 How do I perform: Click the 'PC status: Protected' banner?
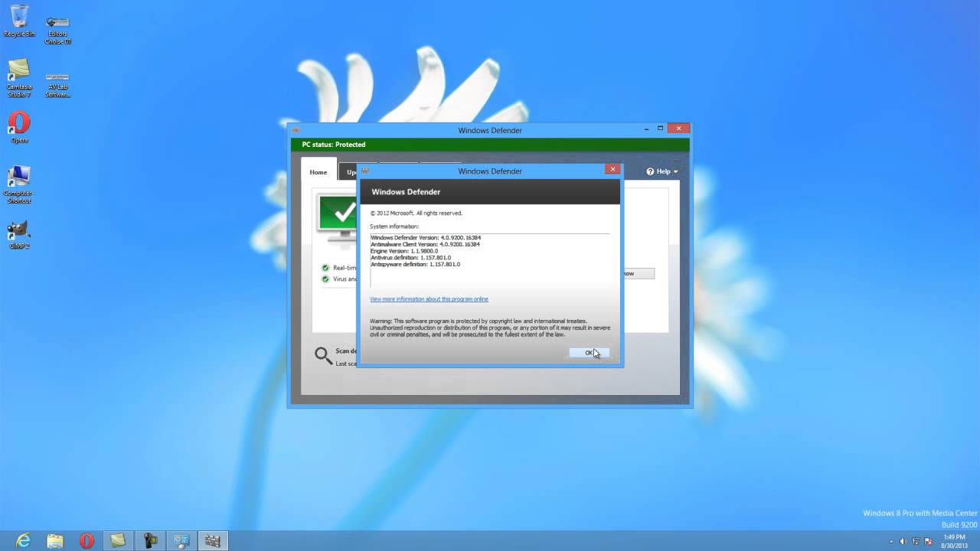point(490,145)
